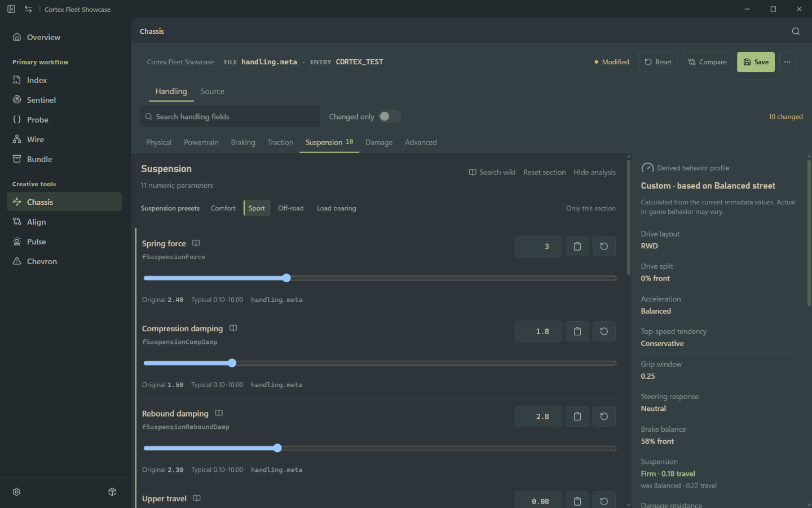Revert Rebound damping to original
812x508 pixels.
point(604,417)
